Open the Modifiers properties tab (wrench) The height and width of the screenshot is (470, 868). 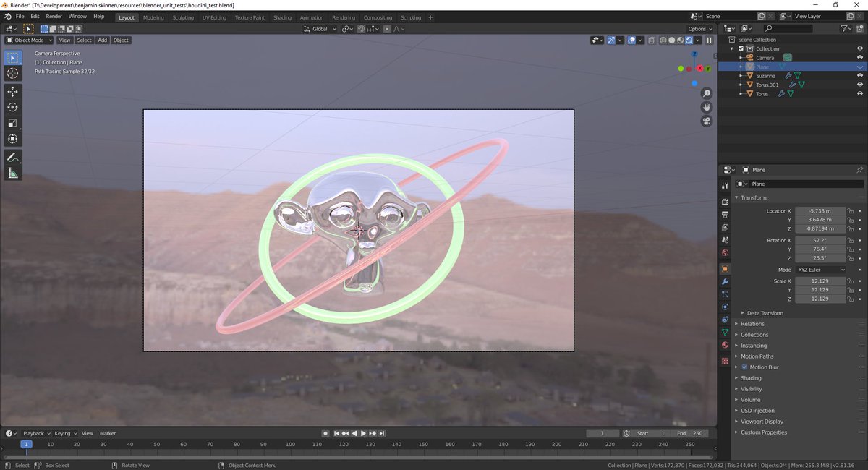(x=725, y=281)
